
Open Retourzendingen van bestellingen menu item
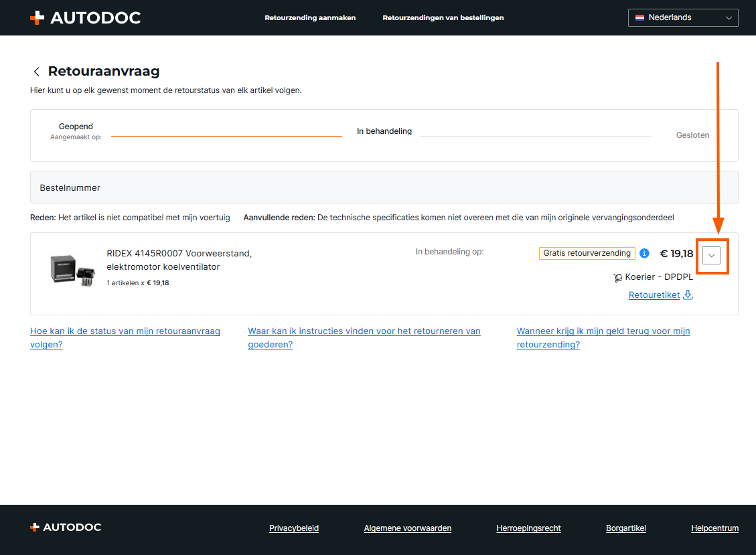(x=443, y=18)
